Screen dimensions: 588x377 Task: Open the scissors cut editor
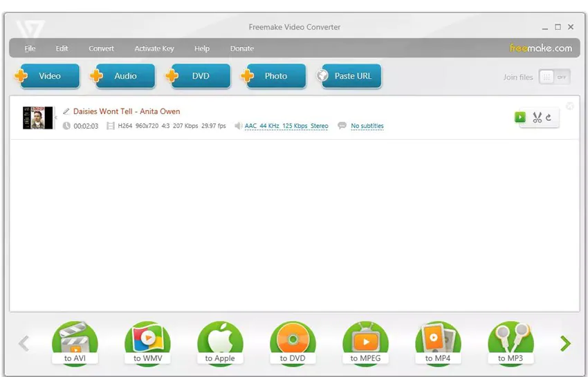click(537, 118)
